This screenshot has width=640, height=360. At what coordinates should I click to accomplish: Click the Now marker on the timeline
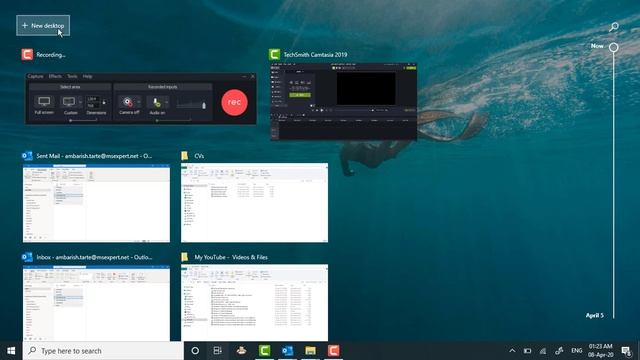tap(613, 47)
